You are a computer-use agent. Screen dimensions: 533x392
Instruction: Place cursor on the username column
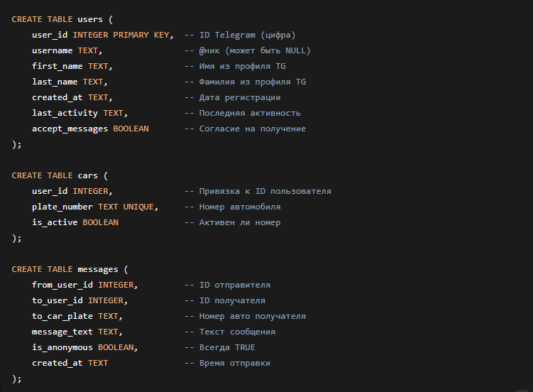point(52,50)
